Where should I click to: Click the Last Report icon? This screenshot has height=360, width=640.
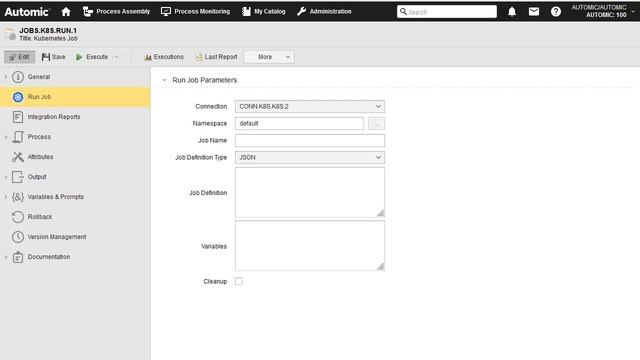[x=199, y=57]
